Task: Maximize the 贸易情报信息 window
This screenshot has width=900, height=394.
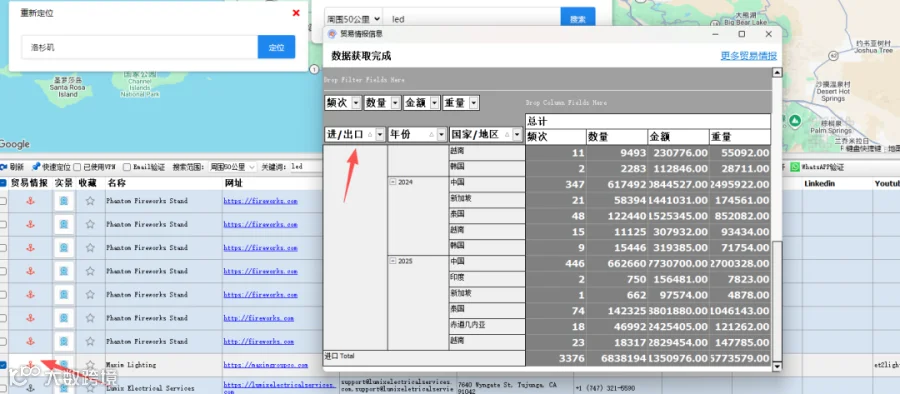Action: (742, 34)
